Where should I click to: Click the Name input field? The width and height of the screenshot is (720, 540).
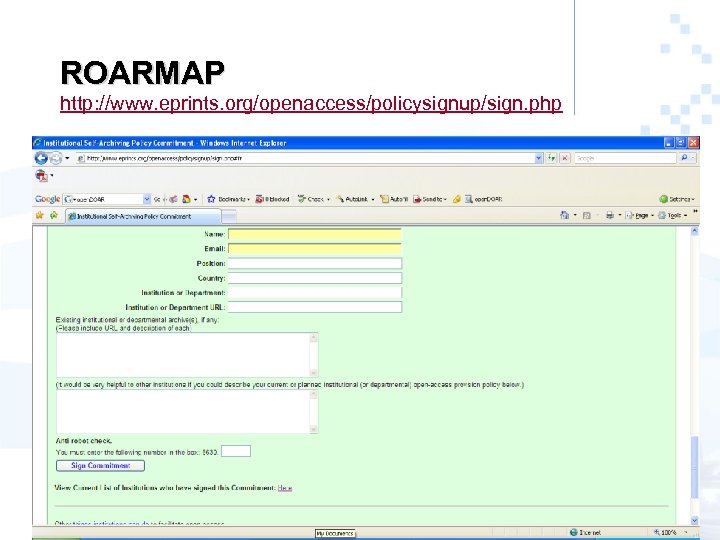click(315, 234)
